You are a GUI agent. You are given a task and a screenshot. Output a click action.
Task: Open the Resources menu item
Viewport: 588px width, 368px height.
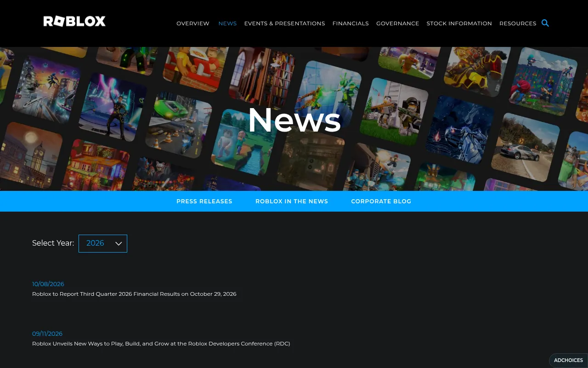[x=518, y=23]
